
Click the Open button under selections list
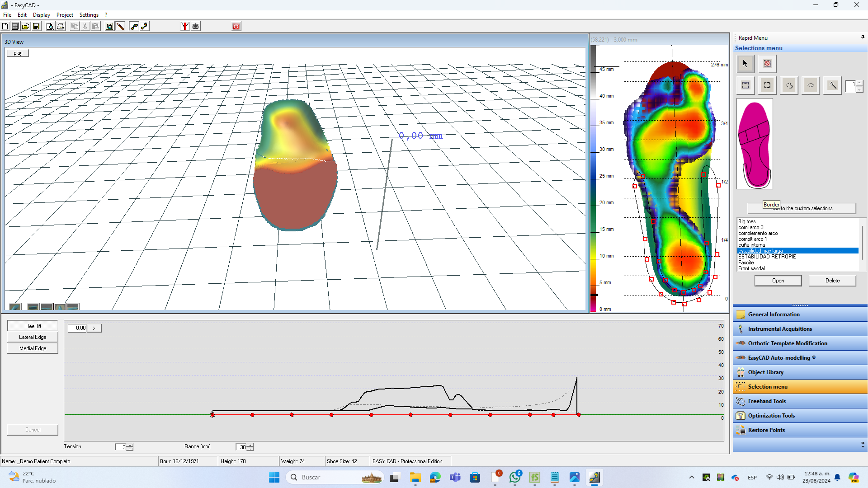click(x=778, y=281)
